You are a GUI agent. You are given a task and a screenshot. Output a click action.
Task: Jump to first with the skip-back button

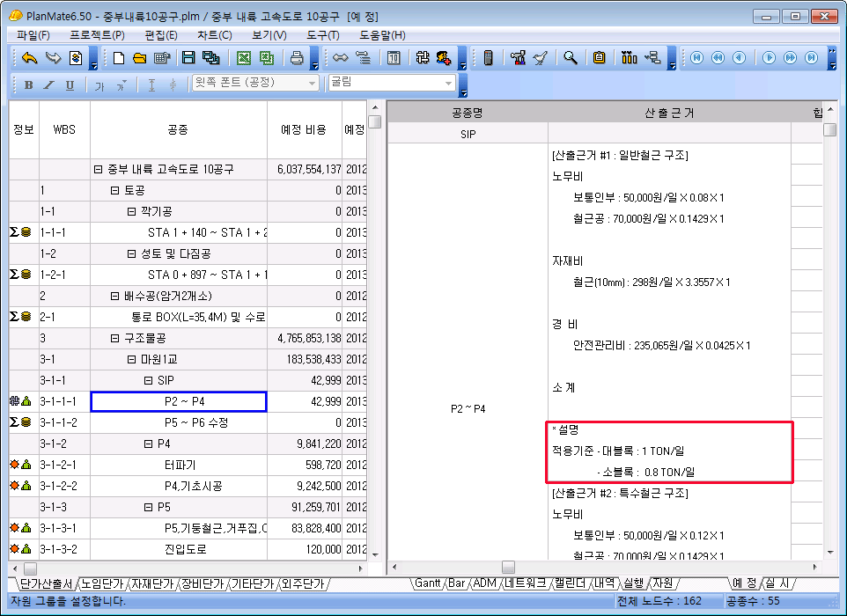coord(696,58)
